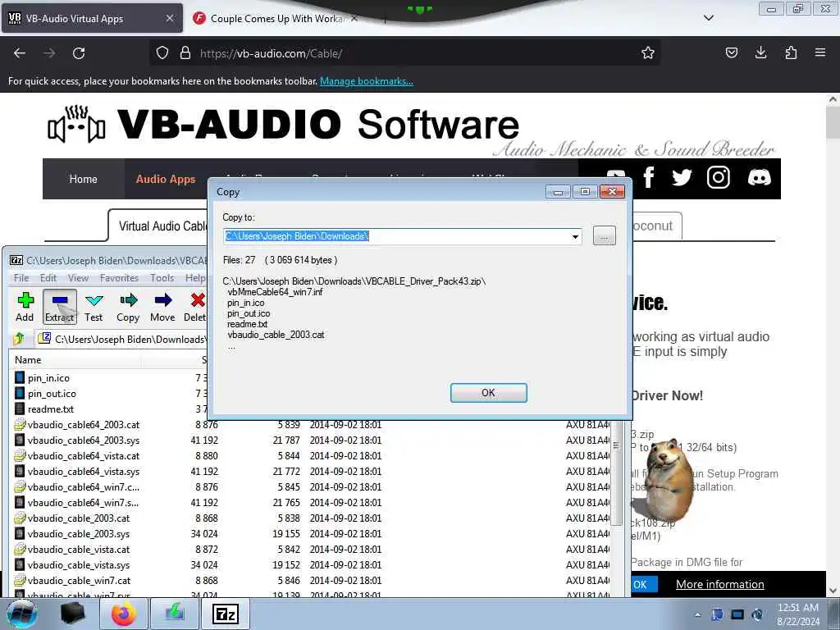
Task: Confirm Copy dialog with OK
Action: click(x=489, y=393)
